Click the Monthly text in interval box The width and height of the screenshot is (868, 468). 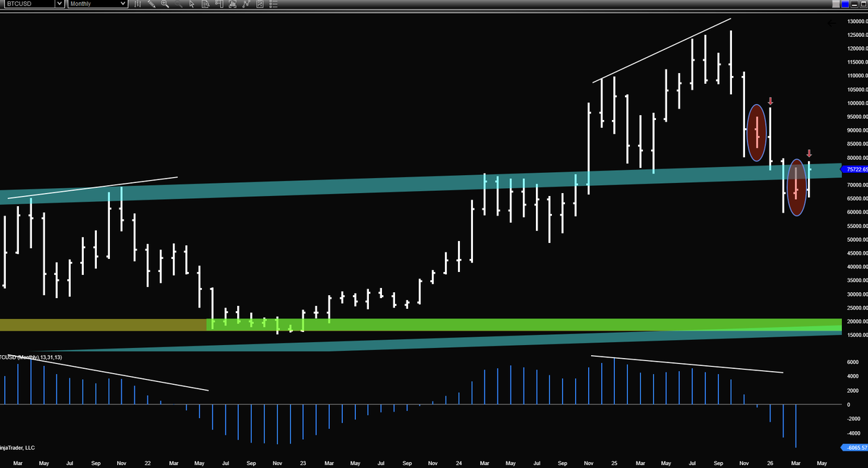click(81, 4)
